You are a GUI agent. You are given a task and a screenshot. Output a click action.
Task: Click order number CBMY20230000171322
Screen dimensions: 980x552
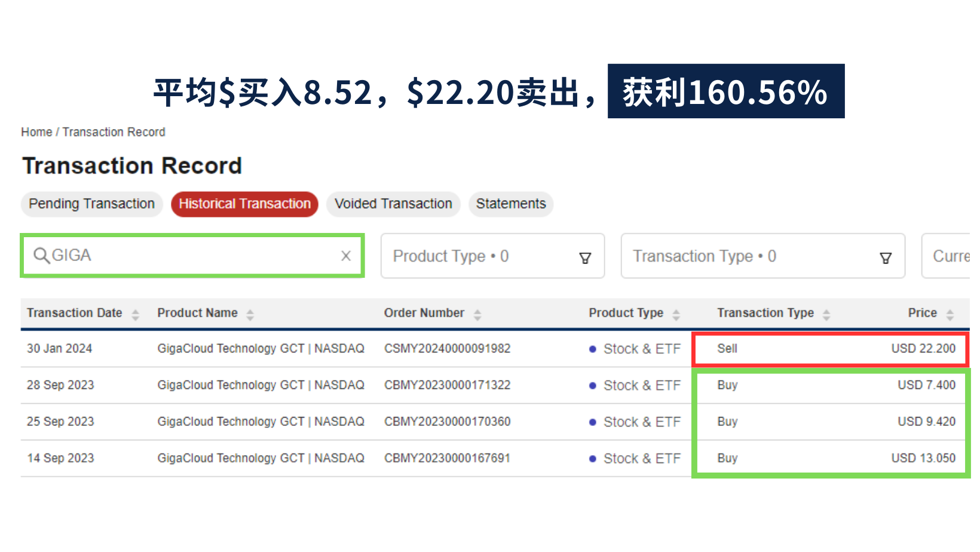[x=448, y=385]
